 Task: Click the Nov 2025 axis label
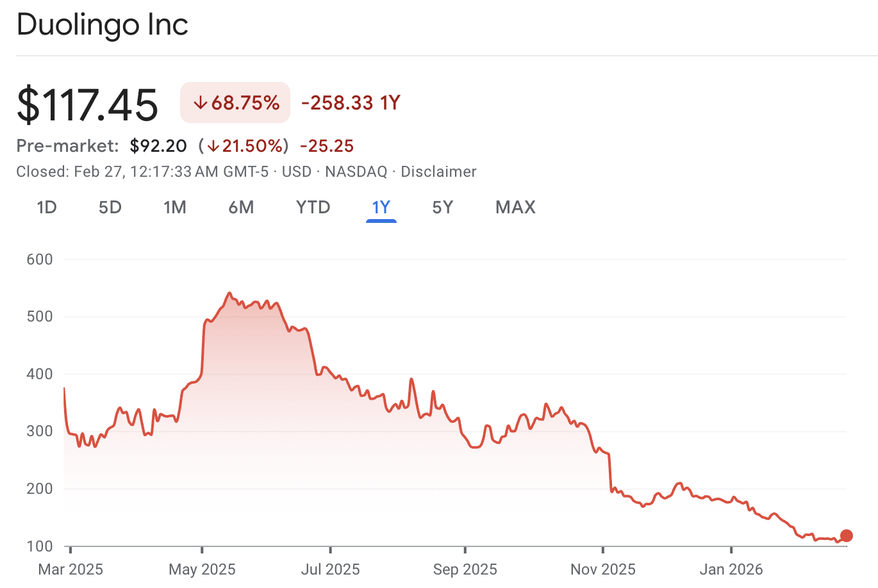pos(603,569)
